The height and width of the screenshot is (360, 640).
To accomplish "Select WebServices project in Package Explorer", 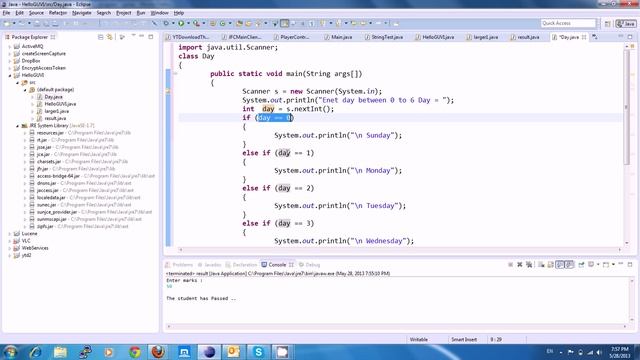I will [35, 248].
